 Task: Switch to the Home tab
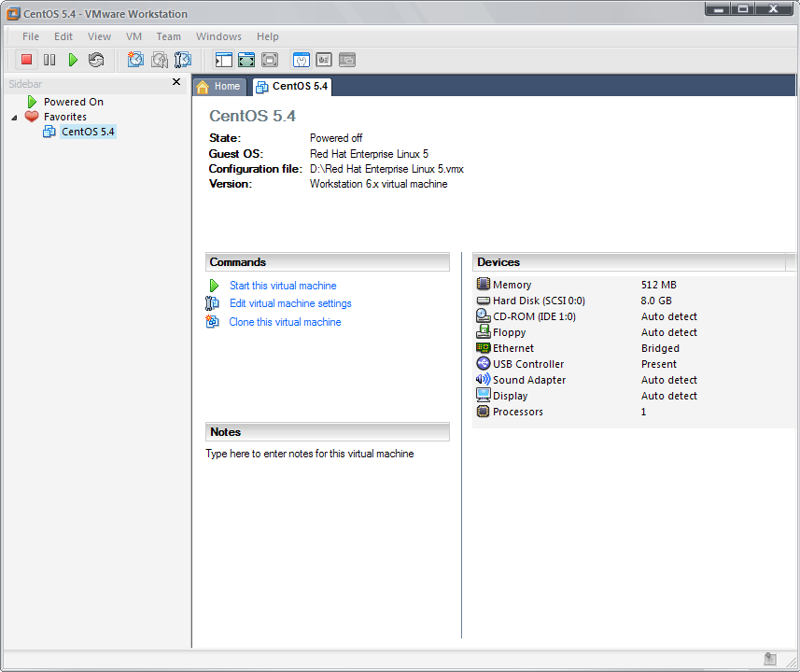click(x=218, y=87)
